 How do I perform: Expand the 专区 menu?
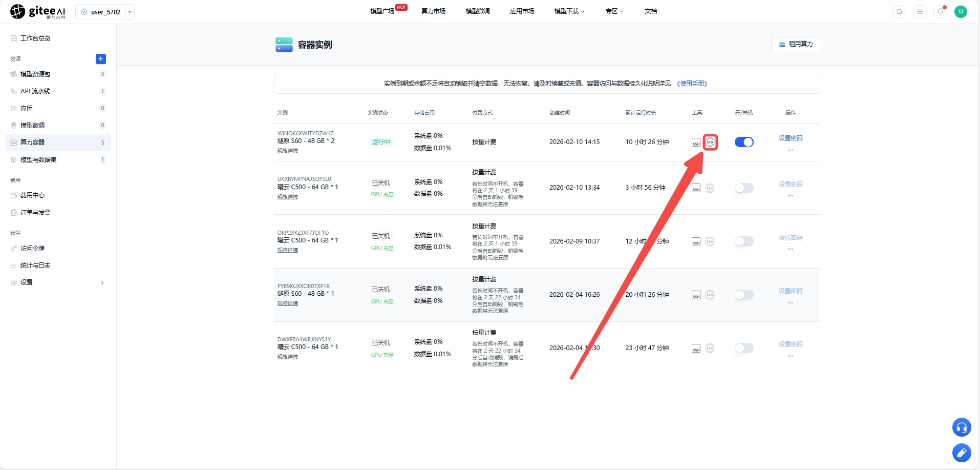tap(614, 11)
